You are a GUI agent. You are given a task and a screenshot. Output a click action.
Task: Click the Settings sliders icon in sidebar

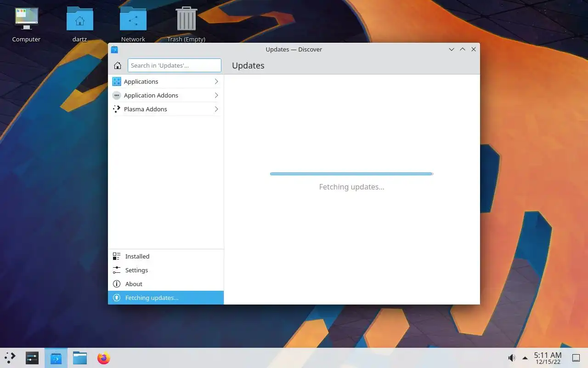click(x=117, y=270)
